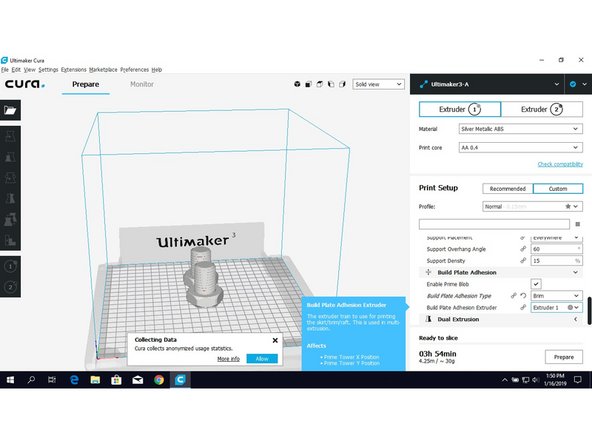Open Build Plate Adhesion Extruder dropdown

(556, 307)
